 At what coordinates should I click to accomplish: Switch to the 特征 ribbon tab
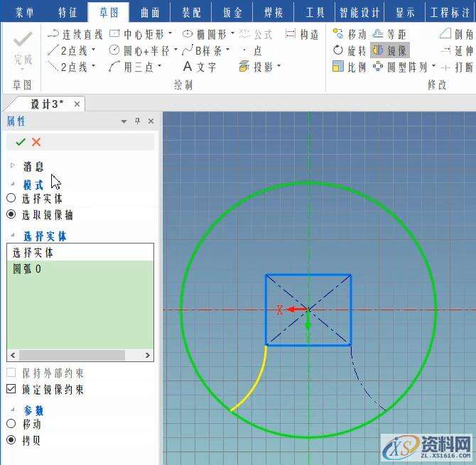(x=67, y=13)
